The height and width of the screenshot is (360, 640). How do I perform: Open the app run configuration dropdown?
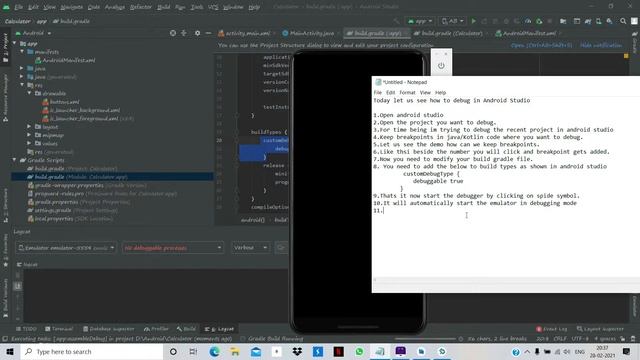tap(420, 21)
